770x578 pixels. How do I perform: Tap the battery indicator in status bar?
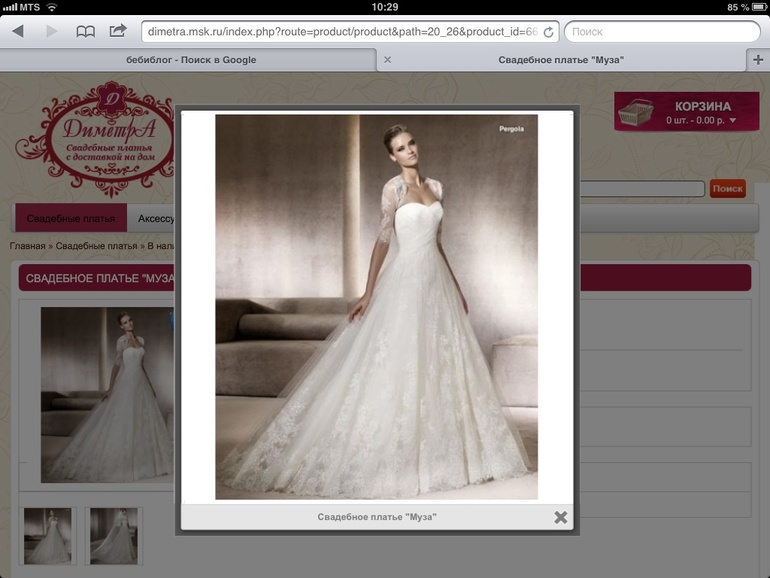tap(760, 7)
